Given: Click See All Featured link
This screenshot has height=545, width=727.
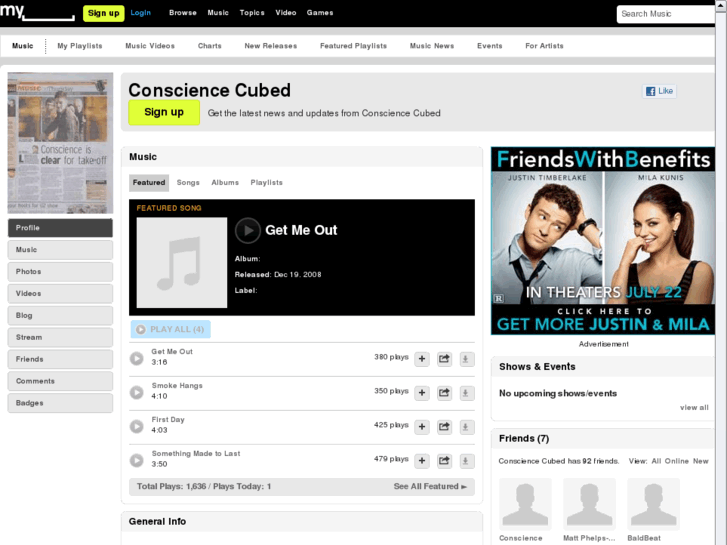Looking at the screenshot, I should 430,487.
